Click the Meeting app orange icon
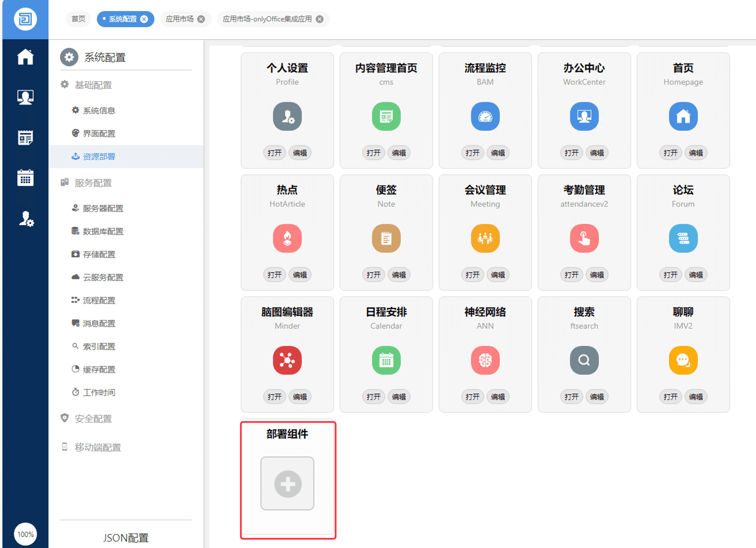This screenshot has height=548, width=756. pos(485,238)
